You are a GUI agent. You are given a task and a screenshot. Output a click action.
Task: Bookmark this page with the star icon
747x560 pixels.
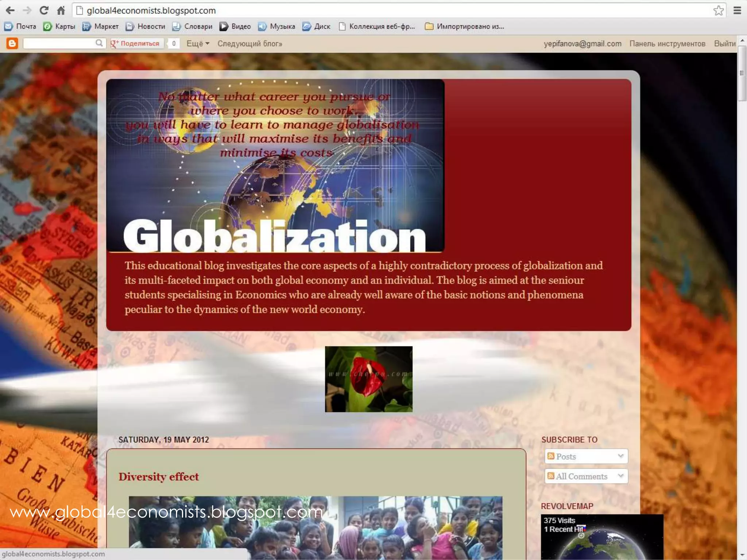[718, 11]
